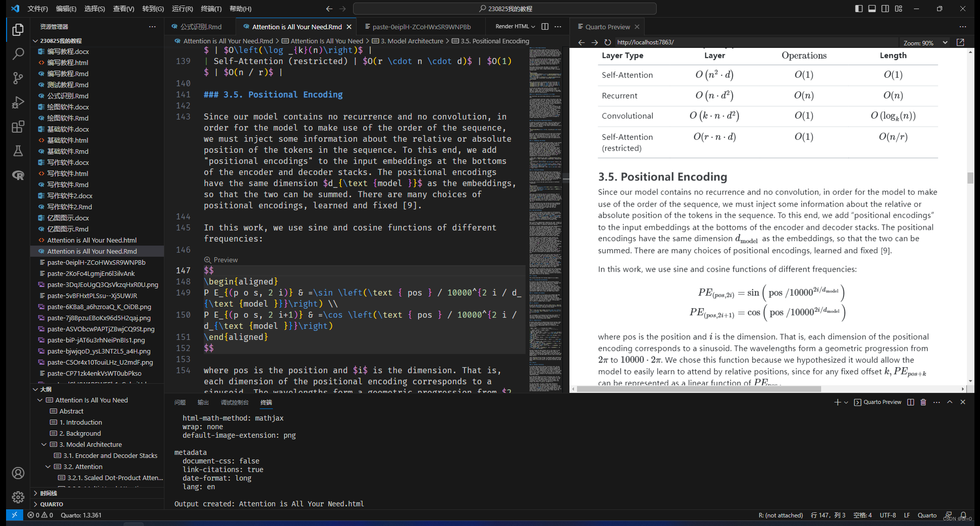Open Render HTML dropdown
Viewport: 980px width, 526px height.
click(515, 27)
